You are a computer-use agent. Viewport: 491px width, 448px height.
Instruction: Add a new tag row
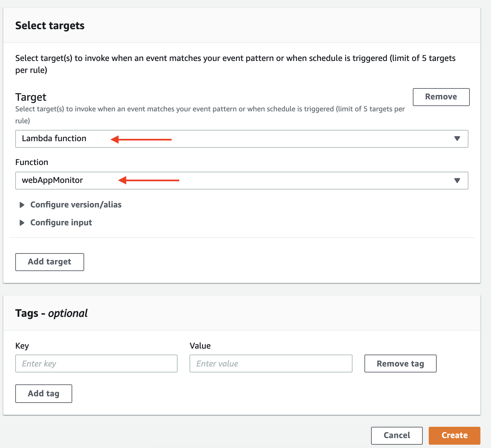(x=43, y=393)
